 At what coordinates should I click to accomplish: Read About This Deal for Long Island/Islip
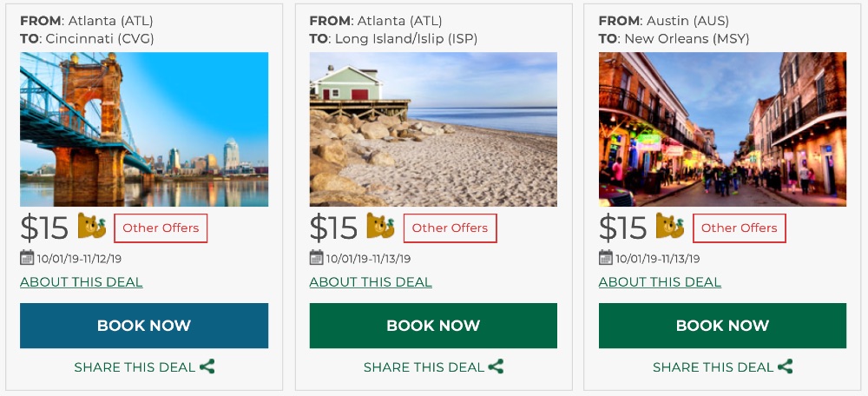[x=371, y=282]
